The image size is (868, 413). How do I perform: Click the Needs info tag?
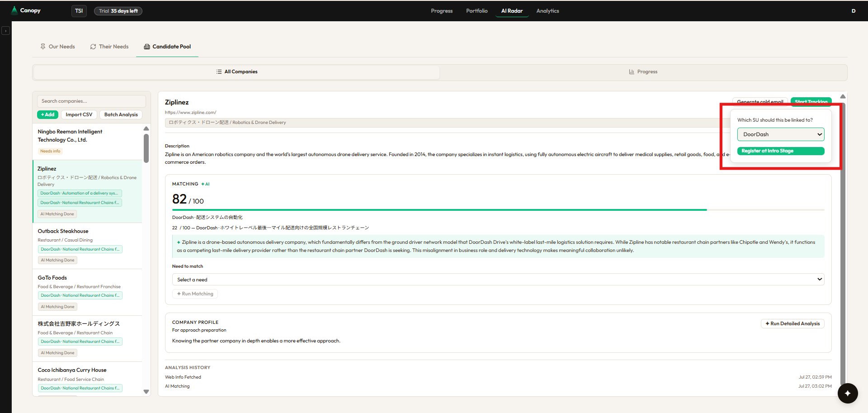pos(50,151)
